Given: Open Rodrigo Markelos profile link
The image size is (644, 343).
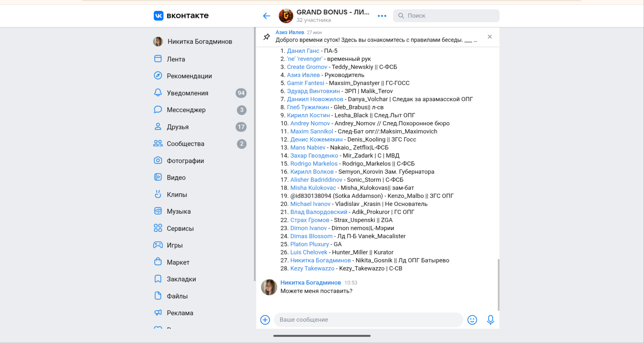Looking at the screenshot, I should click(x=314, y=163).
